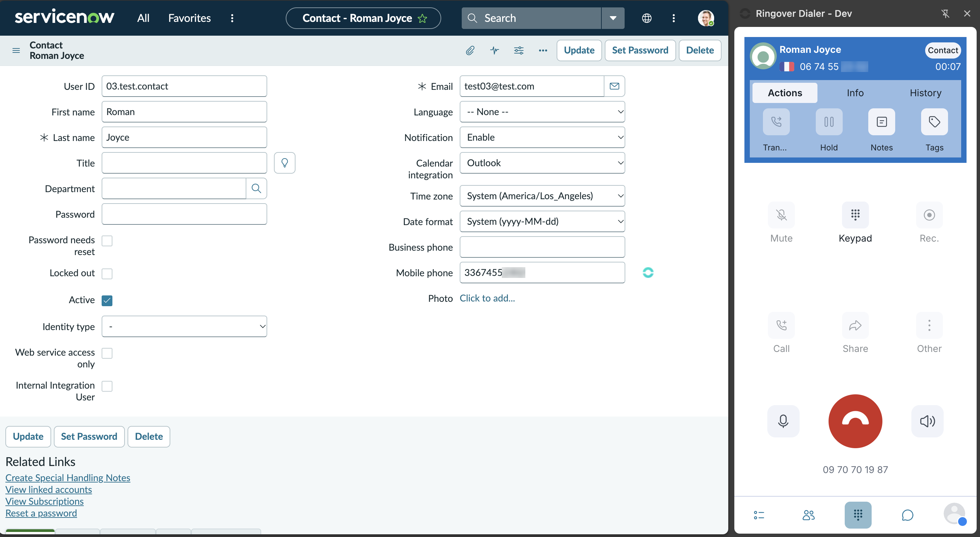The height and width of the screenshot is (537, 980).
Task: Open the Language dropdown
Action: [x=542, y=112]
